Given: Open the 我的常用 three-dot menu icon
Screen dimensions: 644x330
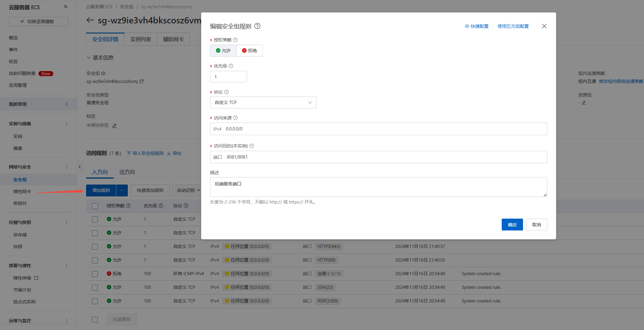Looking at the screenshot, I should (66, 104).
